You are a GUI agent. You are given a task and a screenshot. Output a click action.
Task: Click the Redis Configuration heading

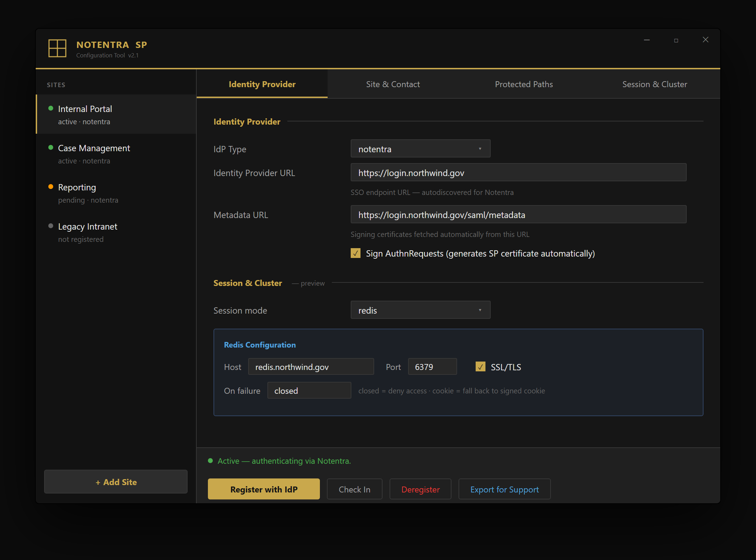[260, 345]
